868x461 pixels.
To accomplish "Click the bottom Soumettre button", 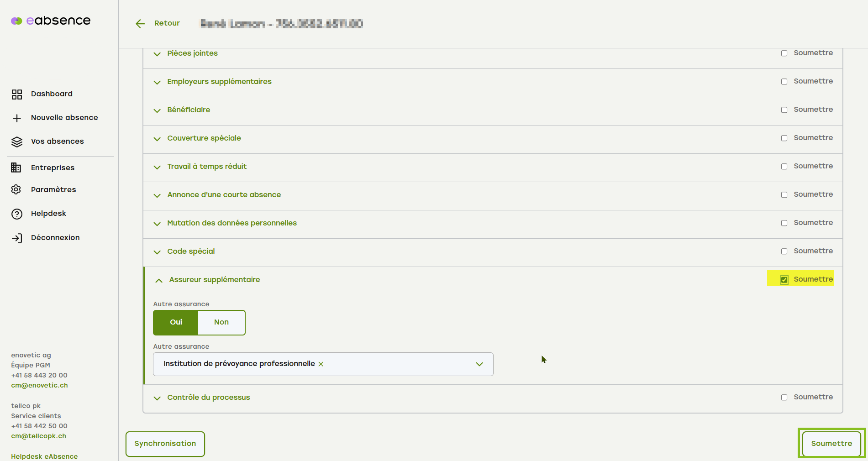I will click(831, 444).
